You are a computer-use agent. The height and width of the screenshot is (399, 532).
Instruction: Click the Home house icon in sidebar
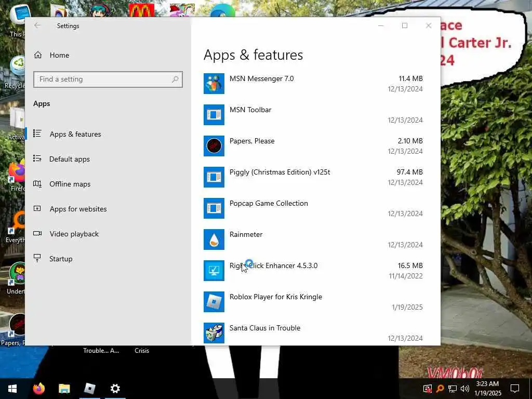point(37,55)
